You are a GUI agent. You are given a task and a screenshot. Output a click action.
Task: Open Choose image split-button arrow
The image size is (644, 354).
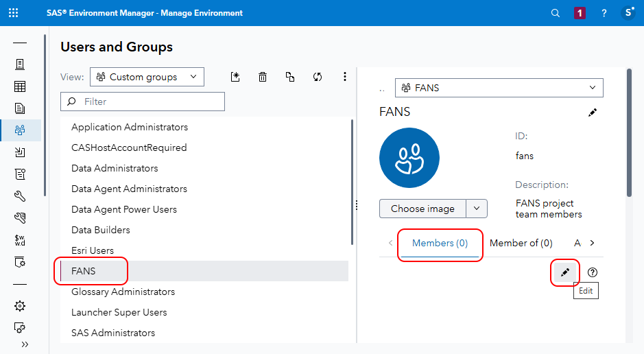(477, 209)
